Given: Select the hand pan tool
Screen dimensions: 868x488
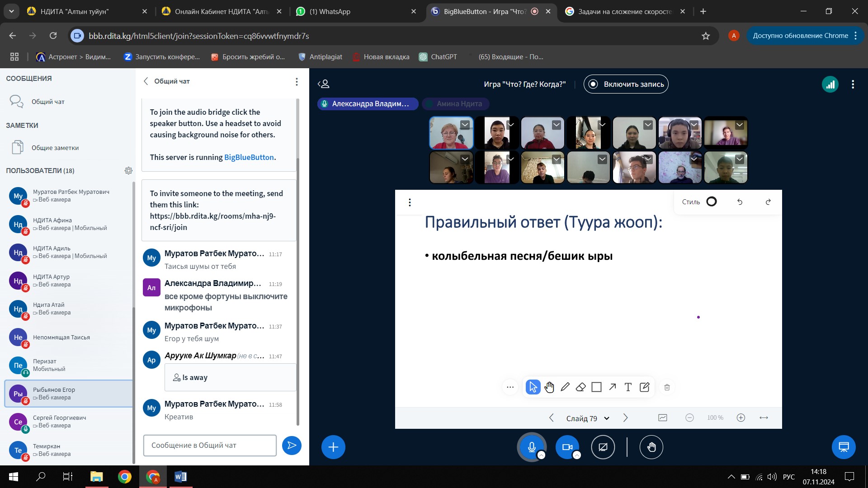Looking at the screenshot, I should 549,387.
